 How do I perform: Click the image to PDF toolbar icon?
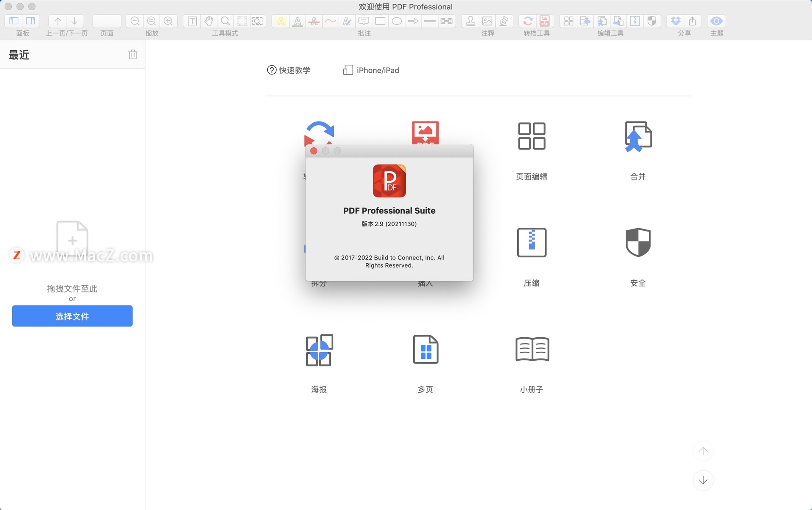545,21
